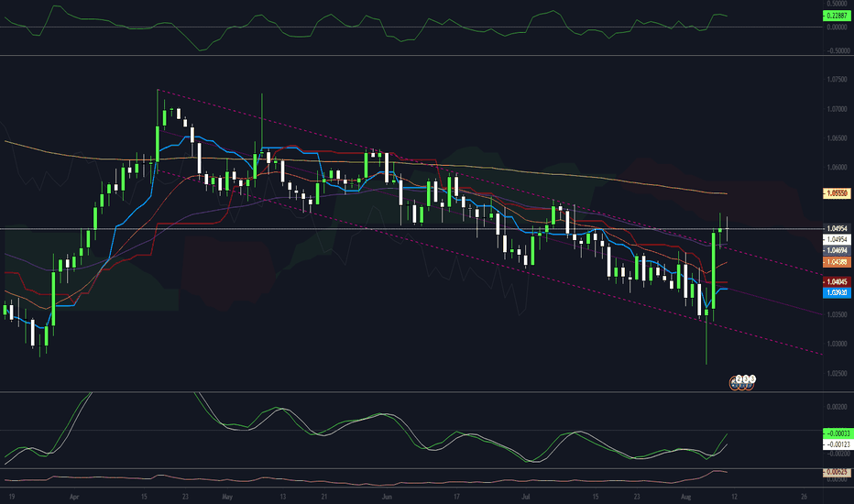Select the 17 date label on time axis

pyautogui.click(x=456, y=497)
